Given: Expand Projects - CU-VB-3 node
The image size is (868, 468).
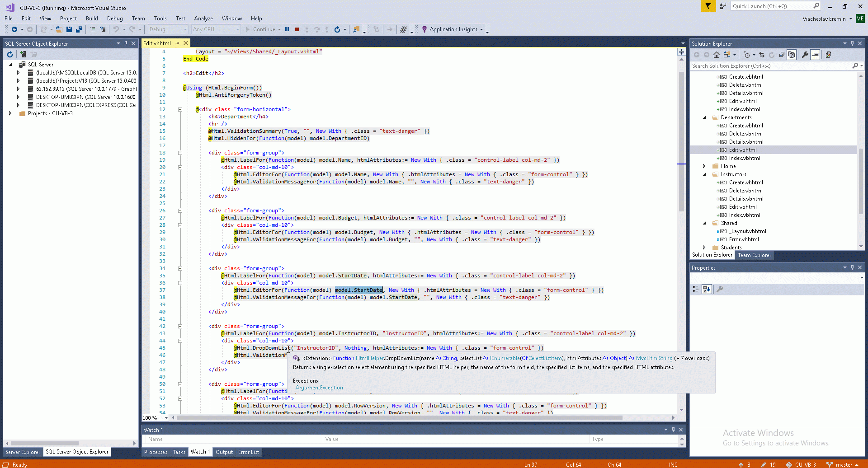Looking at the screenshot, I should pyautogui.click(x=10, y=113).
